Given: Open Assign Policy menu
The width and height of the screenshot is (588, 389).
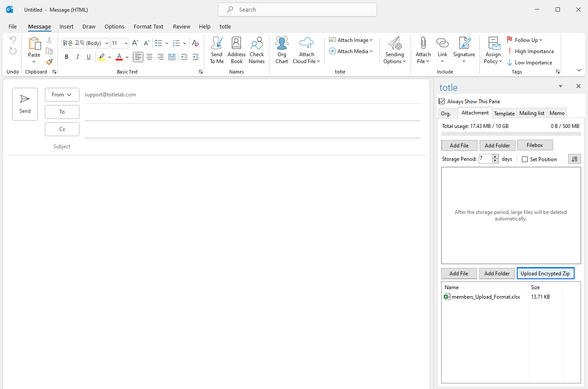Looking at the screenshot, I should [x=493, y=50].
